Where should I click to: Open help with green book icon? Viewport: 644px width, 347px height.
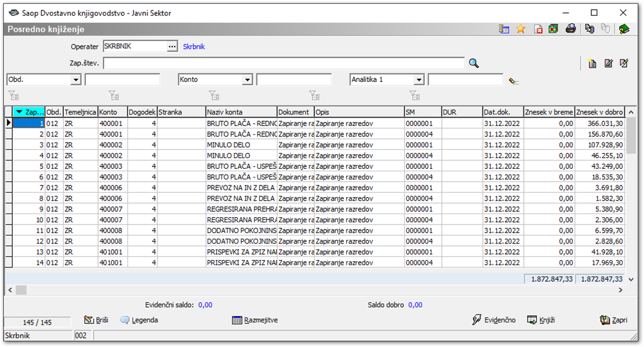coord(624,29)
